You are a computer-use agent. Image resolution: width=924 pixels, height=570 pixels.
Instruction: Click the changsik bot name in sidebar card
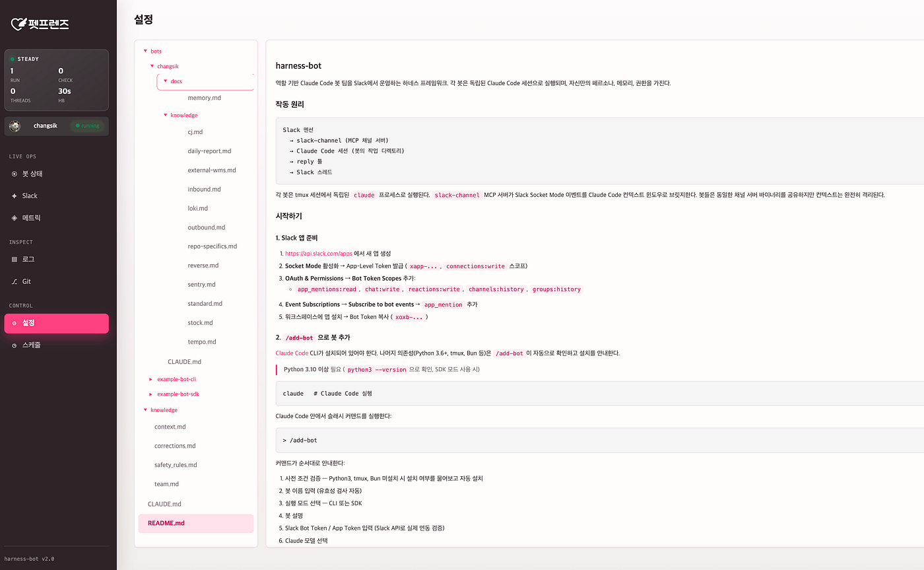46,125
